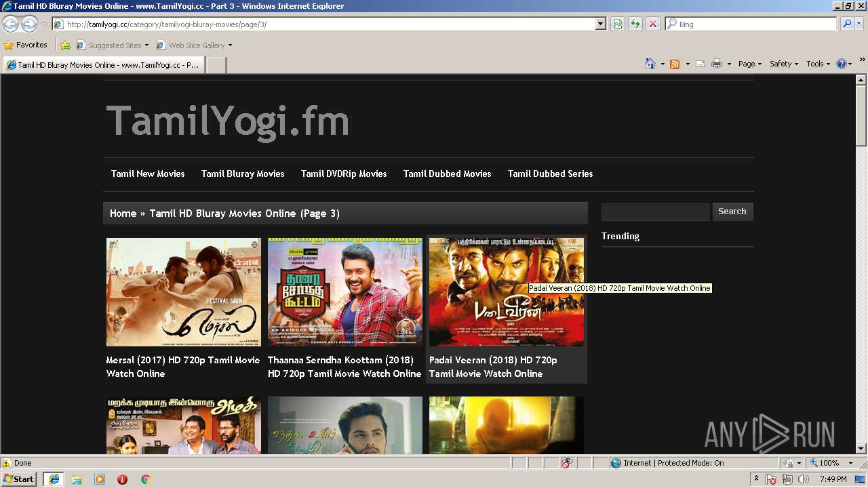Open the address bar history dropdown

600,24
